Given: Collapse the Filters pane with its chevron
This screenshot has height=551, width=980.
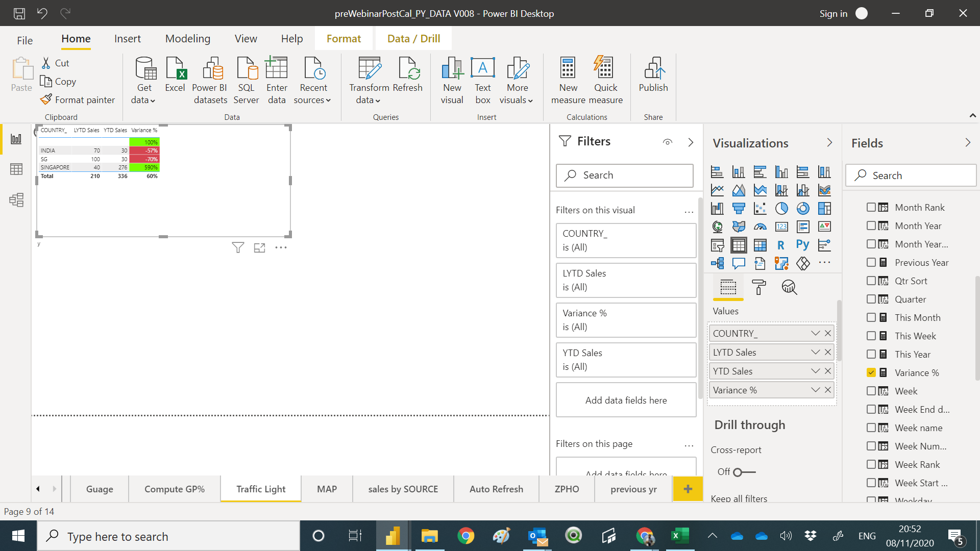Looking at the screenshot, I should coord(691,142).
